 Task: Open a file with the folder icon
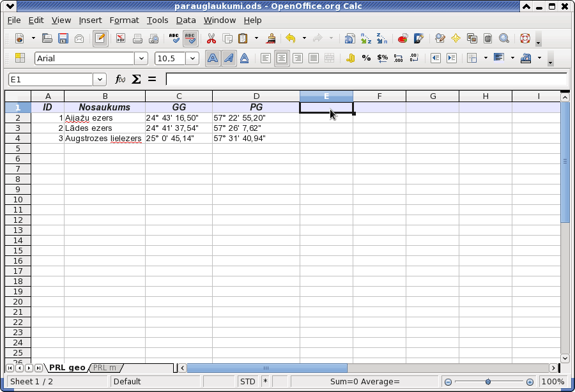point(47,38)
